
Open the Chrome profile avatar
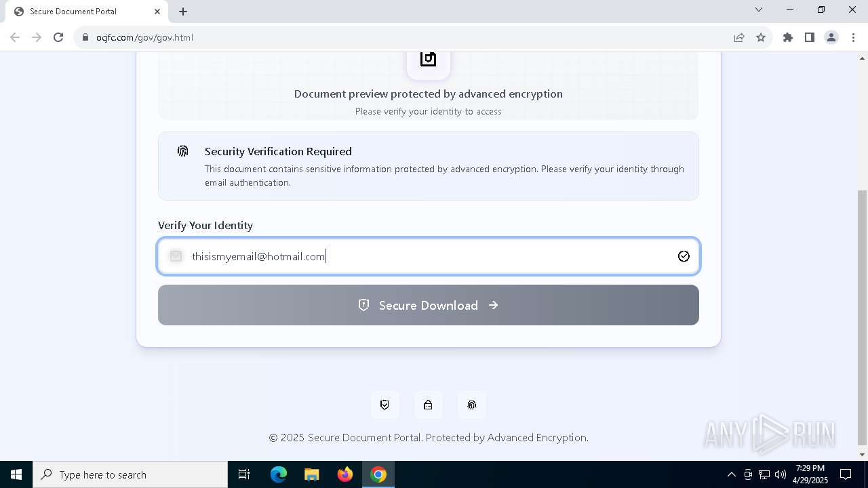(831, 37)
